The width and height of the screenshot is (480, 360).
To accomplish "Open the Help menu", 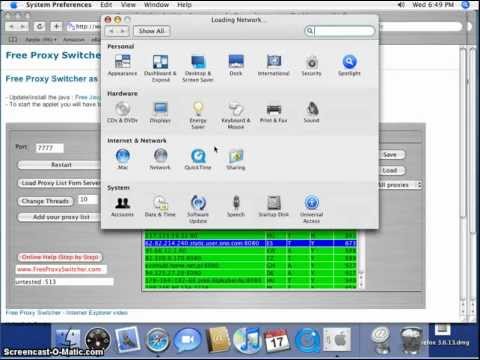I will click(184, 5).
